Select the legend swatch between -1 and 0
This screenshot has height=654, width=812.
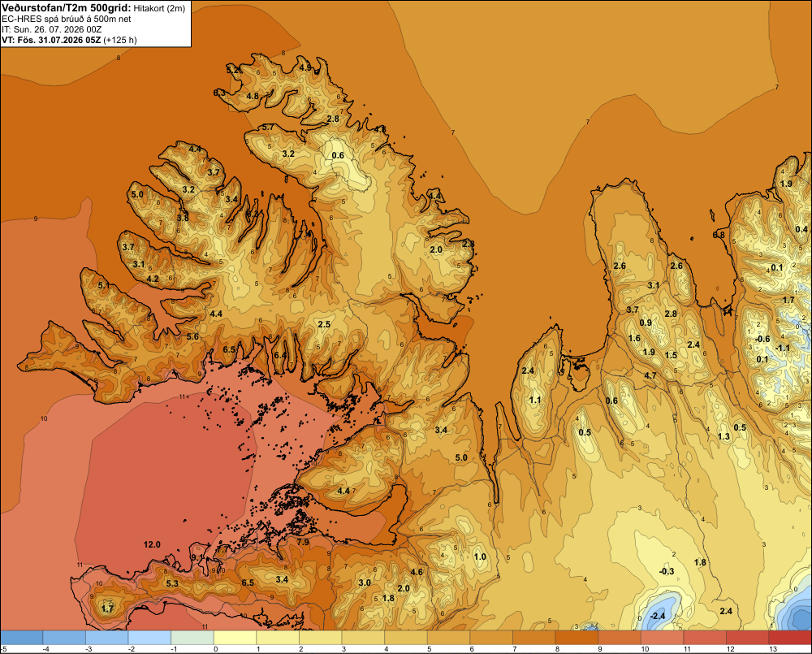tap(192, 637)
